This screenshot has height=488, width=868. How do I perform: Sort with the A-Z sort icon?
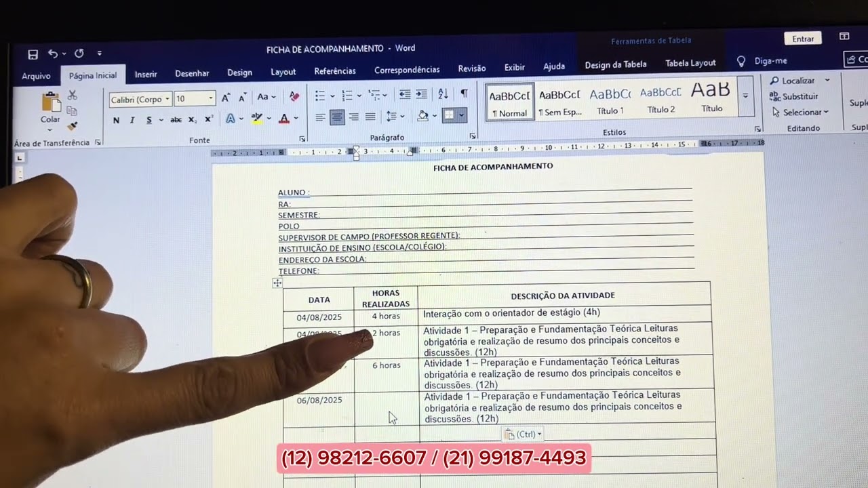click(443, 94)
